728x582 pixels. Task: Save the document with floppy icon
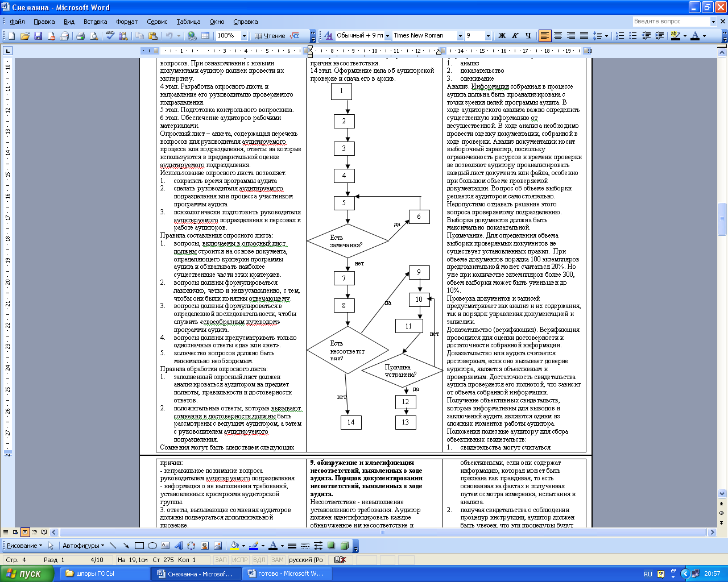(x=38, y=36)
